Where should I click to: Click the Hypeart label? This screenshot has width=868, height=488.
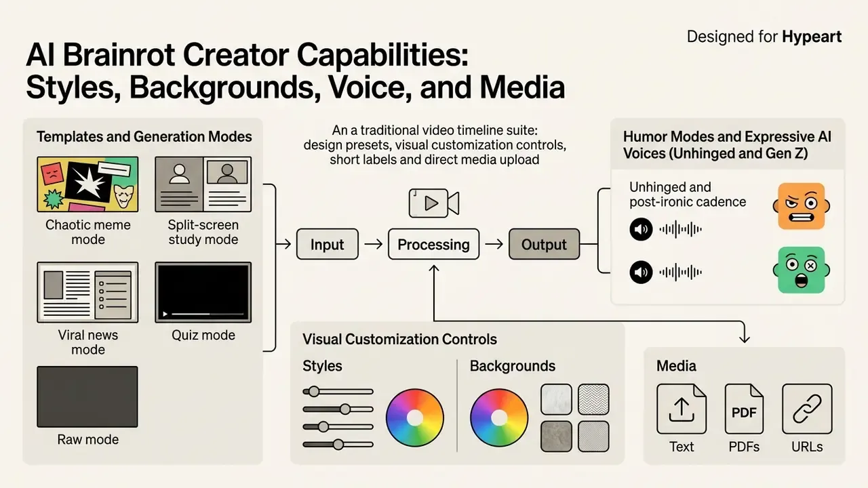coord(812,37)
